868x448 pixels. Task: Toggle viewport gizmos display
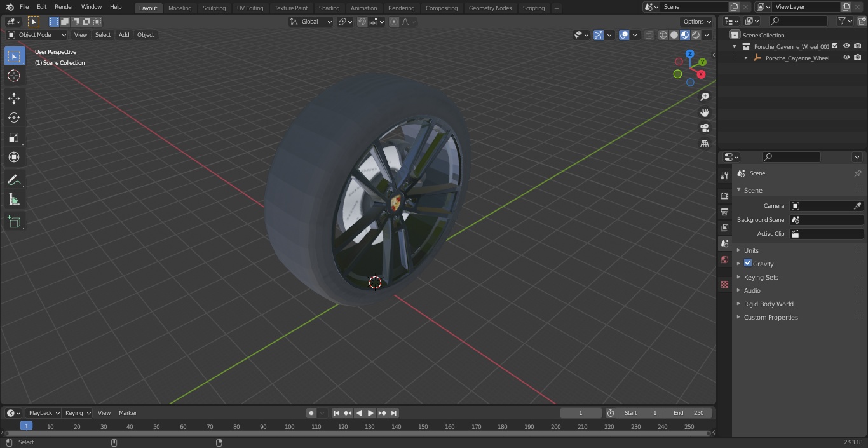tap(598, 35)
